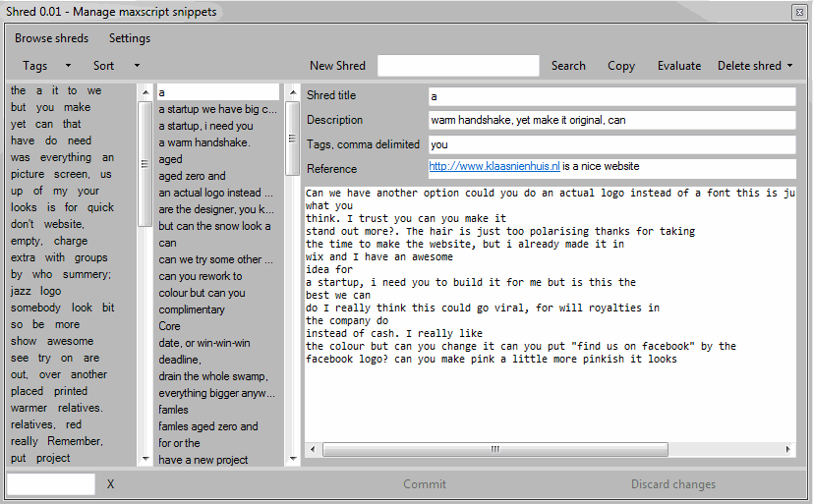Filter by tag 'awesome'

(71, 341)
